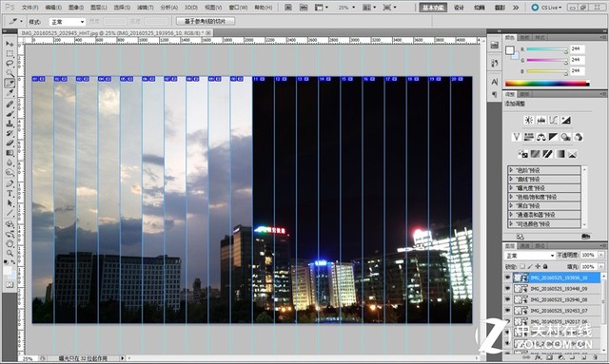Click the 基于参考线的切片 button

coord(206,21)
